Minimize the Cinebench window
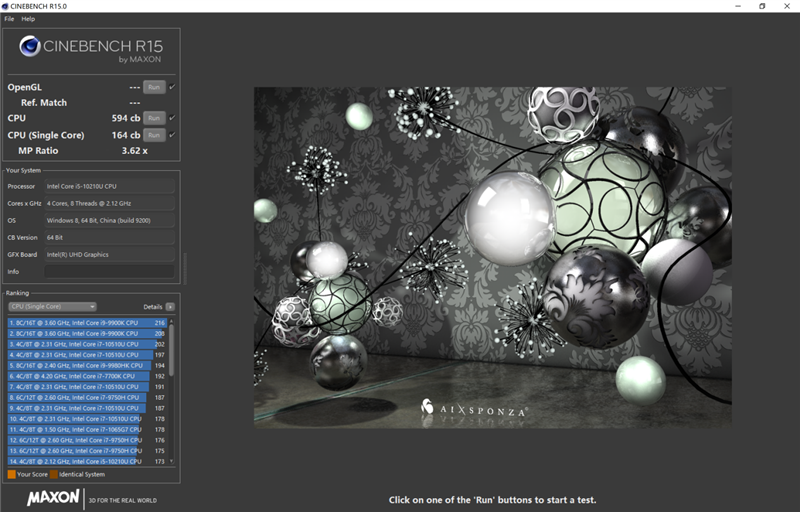The image size is (800, 512). [738, 6]
